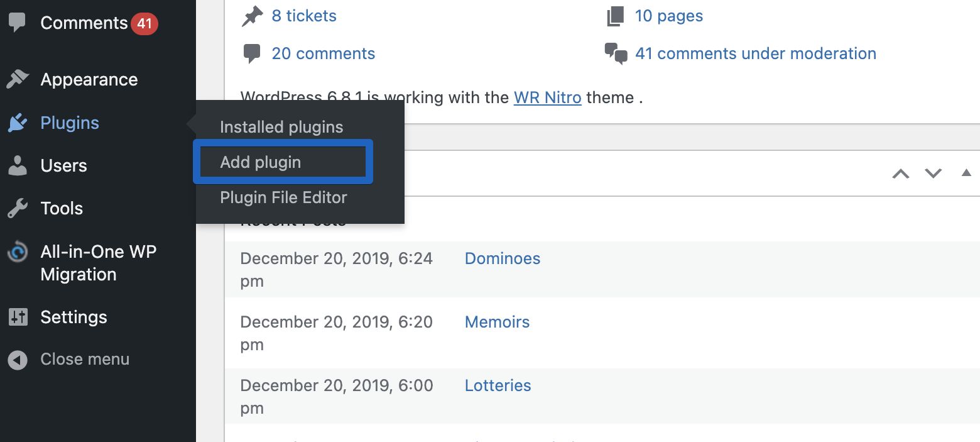Collapse the panel with the triangle toggle

click(966, 173)
